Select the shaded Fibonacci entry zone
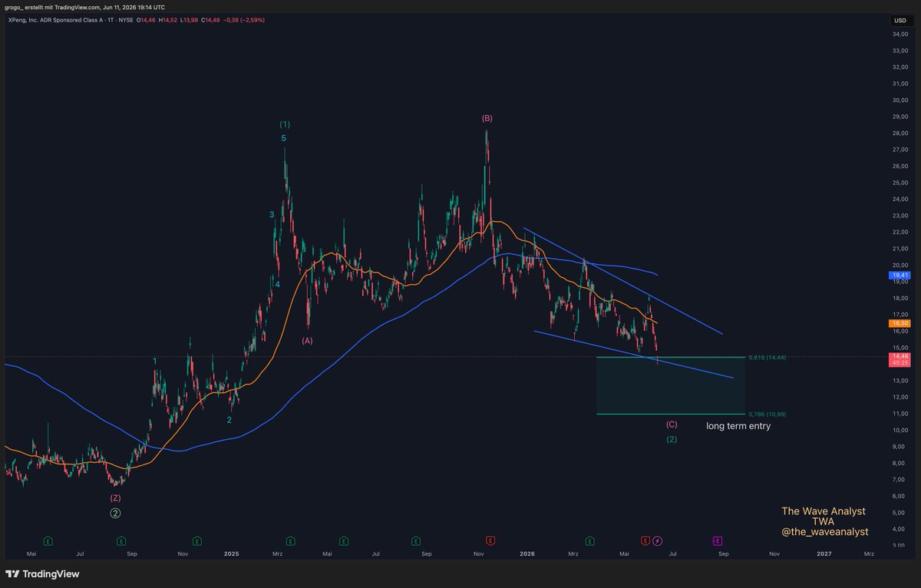 671,386
